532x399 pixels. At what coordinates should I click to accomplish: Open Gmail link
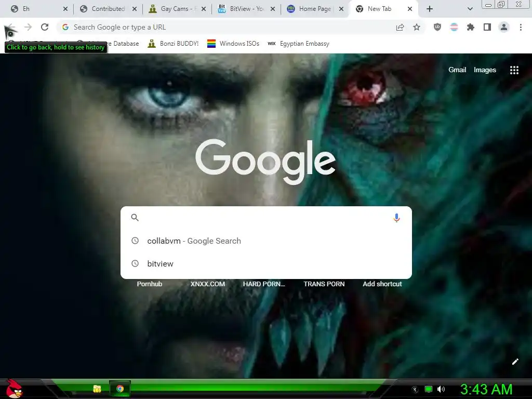click(457, 70)
